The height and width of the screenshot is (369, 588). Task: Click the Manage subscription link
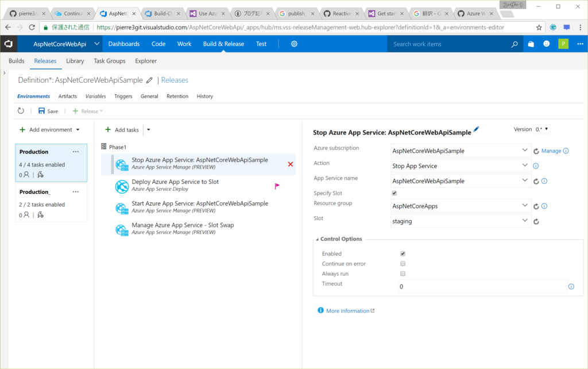click(551, 151)
